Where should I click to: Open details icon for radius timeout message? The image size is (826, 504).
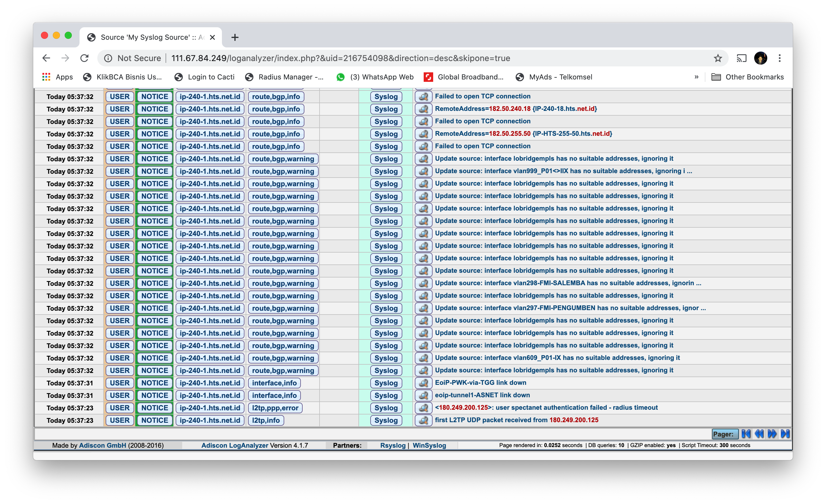423,408
